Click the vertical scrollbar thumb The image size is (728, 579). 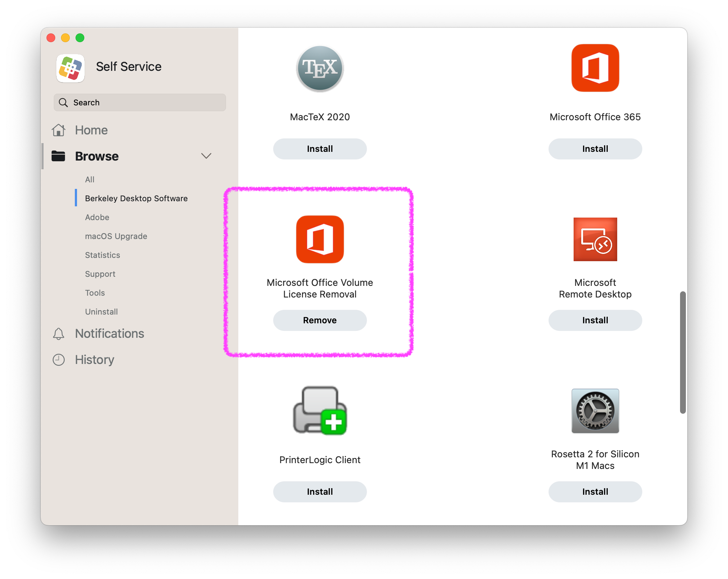coord(683,352)
